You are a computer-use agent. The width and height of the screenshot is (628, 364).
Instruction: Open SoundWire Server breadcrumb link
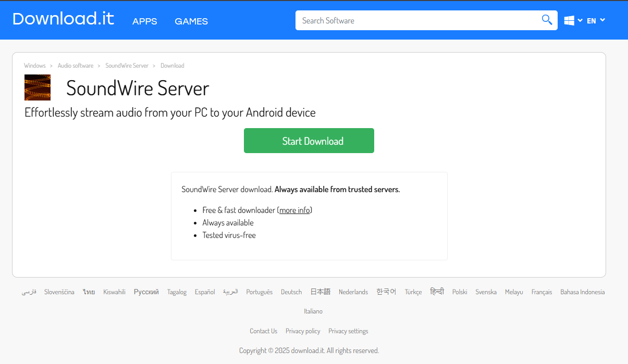[x=127, y=66]
